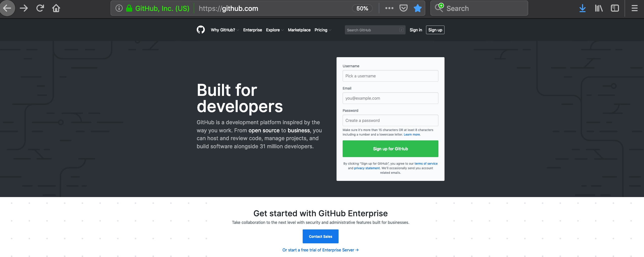Viewport: 644px width, 257px height.
Task: Click the Sign in link
Action: tap(416, 30)
